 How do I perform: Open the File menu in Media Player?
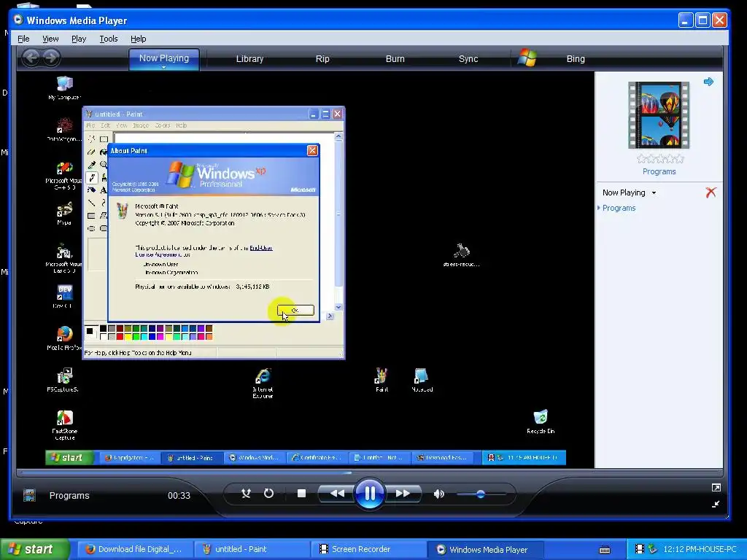tap(23, 39)
